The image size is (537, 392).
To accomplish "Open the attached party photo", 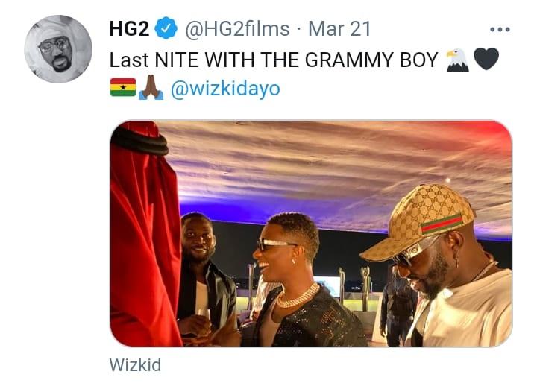I will [x=311, y=233].
